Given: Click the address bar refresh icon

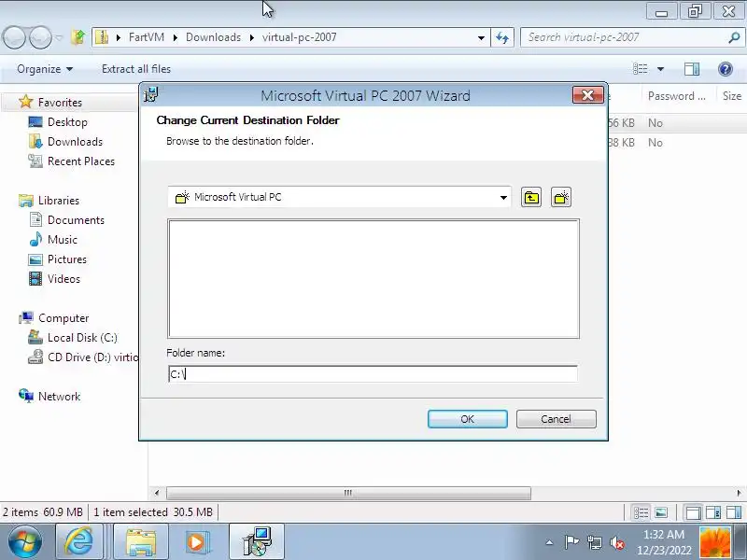Looking at the screenshot, I should (x=502, y=37).
